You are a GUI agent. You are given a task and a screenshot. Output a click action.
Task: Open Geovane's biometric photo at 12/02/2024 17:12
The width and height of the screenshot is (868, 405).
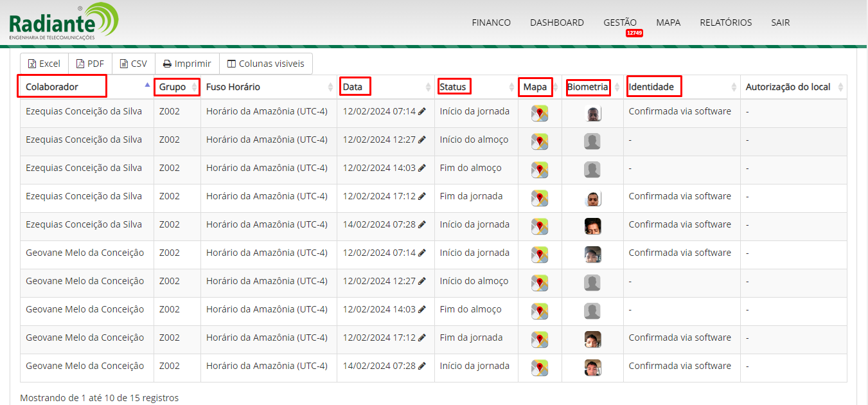pos(592,339)
